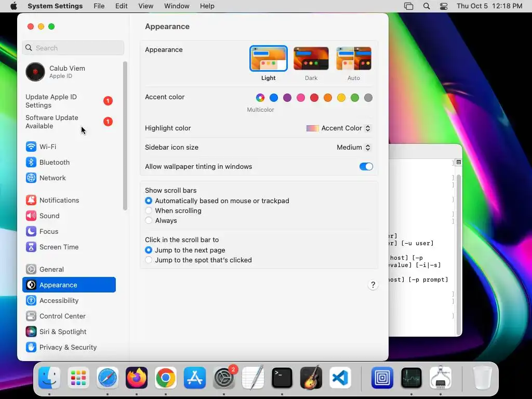Open App Store from the Dock
The image size is (532, 399).
point(195,378)
